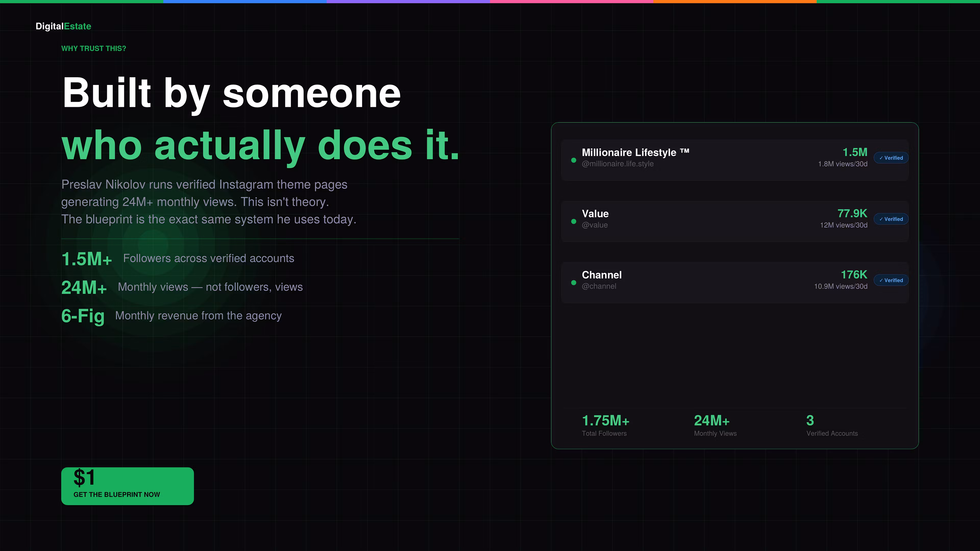The image size is (980, 551).
Task: Click green status dot beside Channel
Action: (x=573, y=283)
